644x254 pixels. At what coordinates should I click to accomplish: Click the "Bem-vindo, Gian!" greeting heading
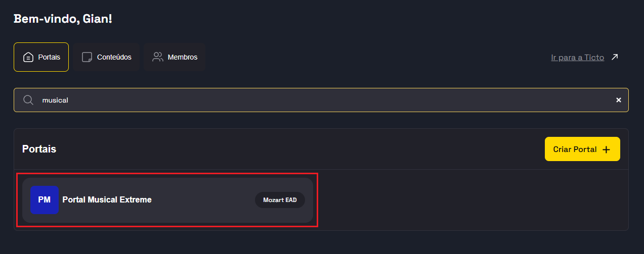click(x=63, y=19)
